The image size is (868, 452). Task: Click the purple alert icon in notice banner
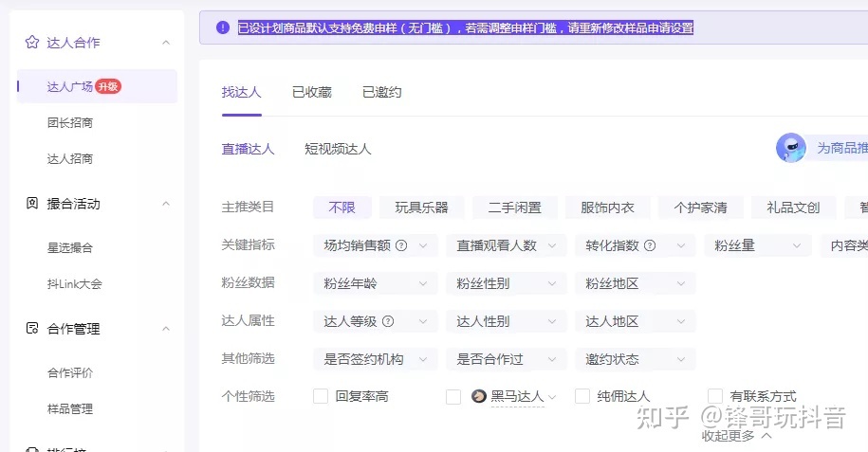click(x=222, y=27)
